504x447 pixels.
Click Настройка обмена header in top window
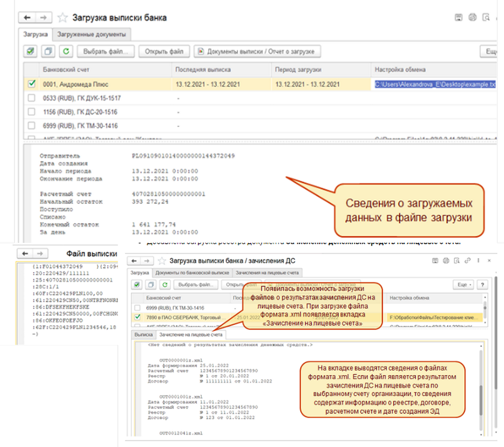point(434,69)
